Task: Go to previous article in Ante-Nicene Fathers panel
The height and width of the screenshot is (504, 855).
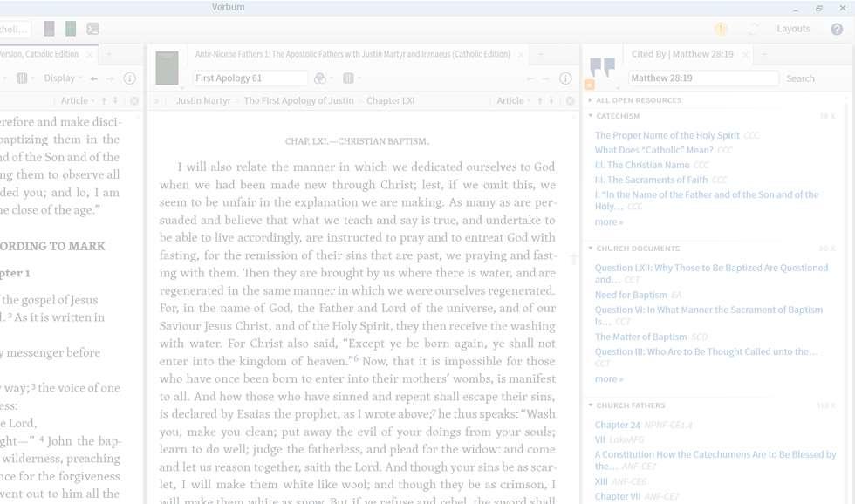Action: 540,100
